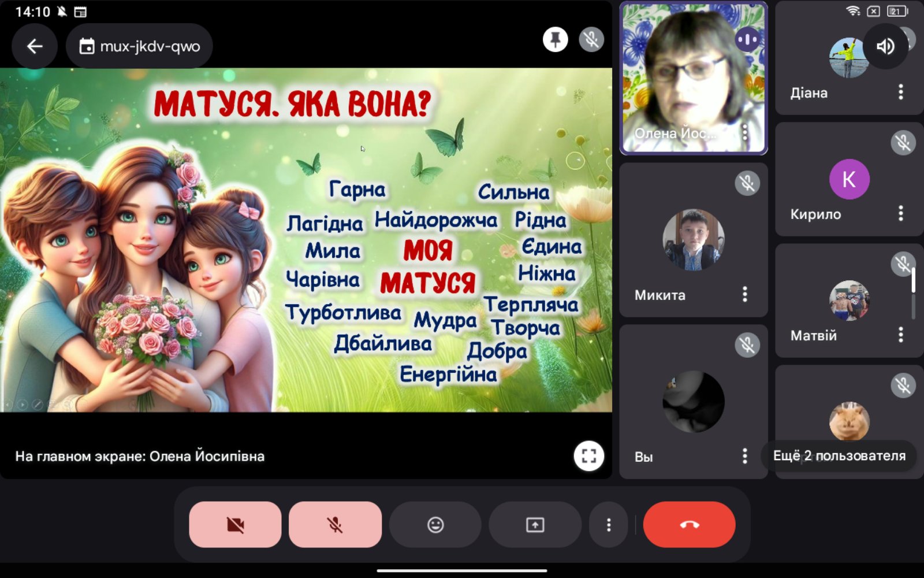Click the muted microphone icon on the main presentation

(x=591, y=39)
